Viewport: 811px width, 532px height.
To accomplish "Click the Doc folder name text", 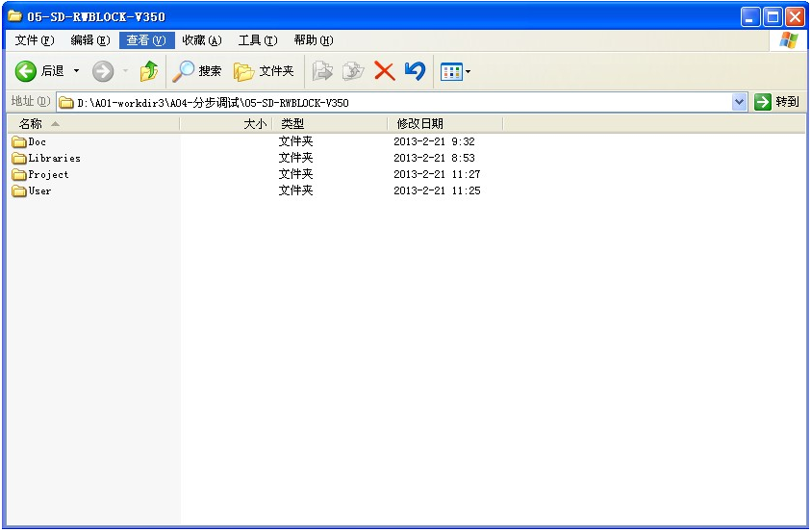I will coord(37,141).
